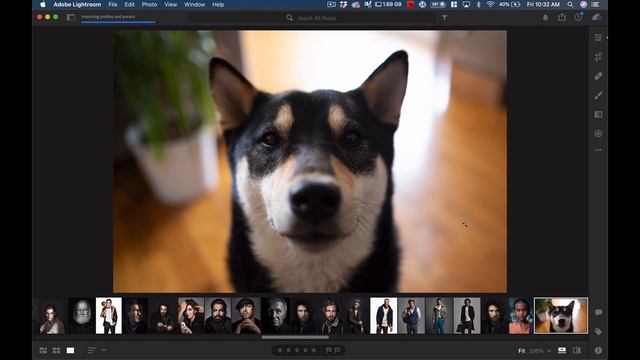Toggle the filmstrip visibility
Image resolution: width=640 pixels, height=360 pixels.
tap(562, 350)
